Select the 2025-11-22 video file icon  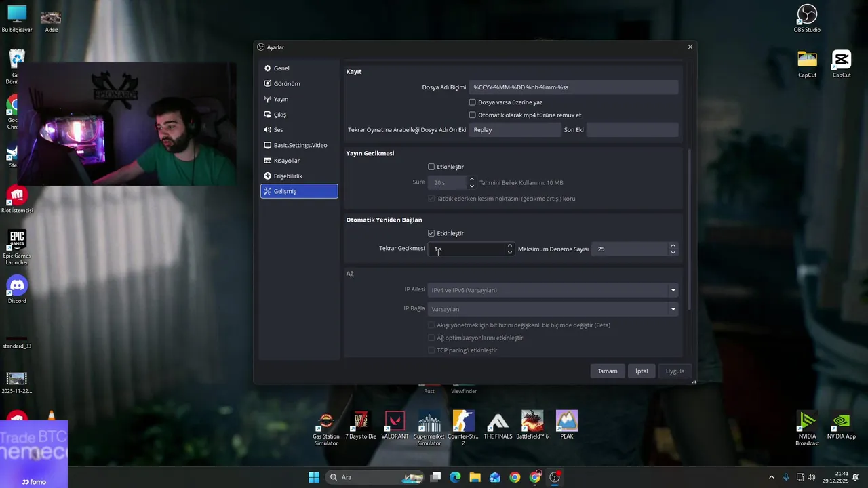pos(17,383)
